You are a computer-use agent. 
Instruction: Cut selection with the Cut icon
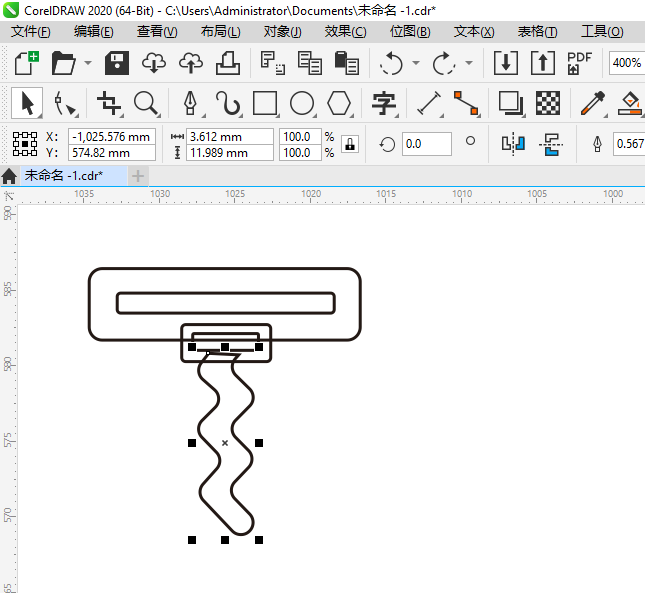coord(272,63)
